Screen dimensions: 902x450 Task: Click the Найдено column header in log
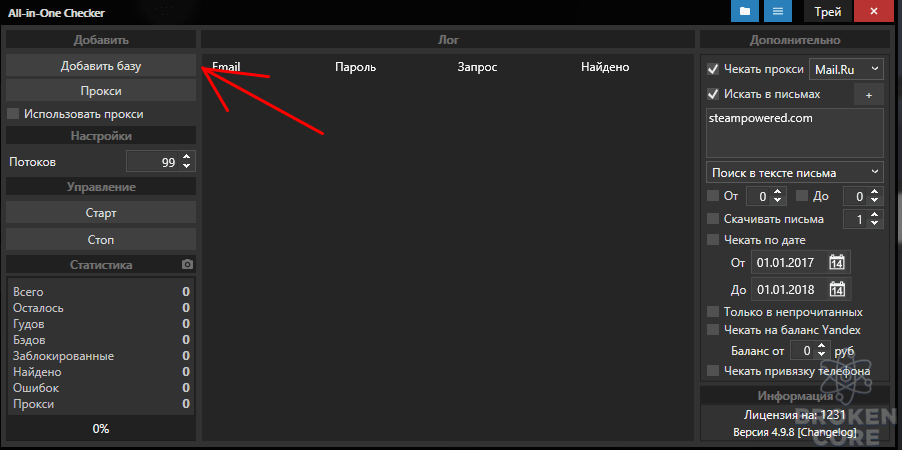pyautogui.click(x=605, y=67)
